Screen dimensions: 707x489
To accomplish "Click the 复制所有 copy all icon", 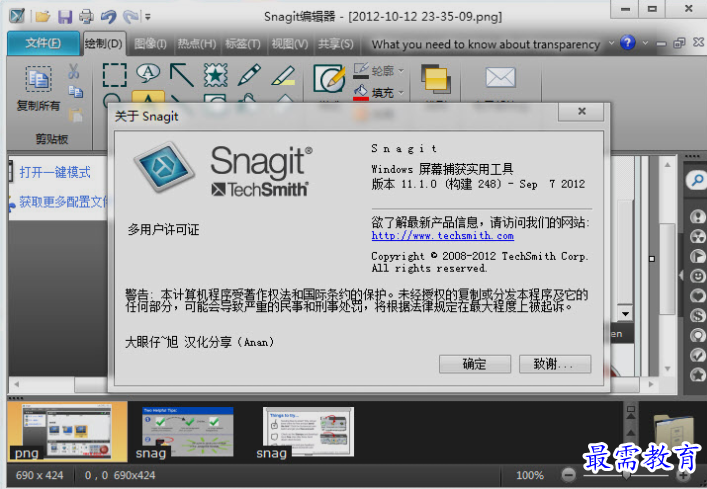I will click(x=38, y=80).
